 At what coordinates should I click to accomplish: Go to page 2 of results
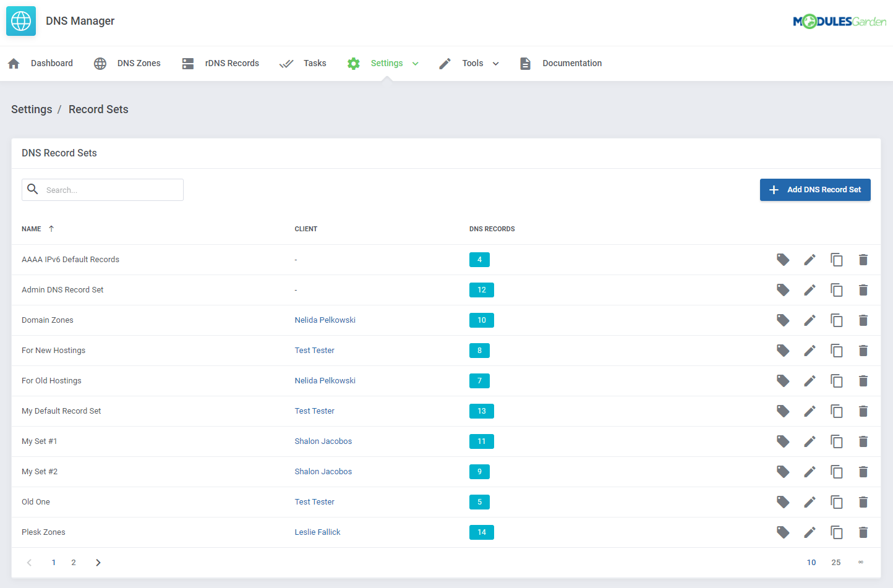coord(73,562)
